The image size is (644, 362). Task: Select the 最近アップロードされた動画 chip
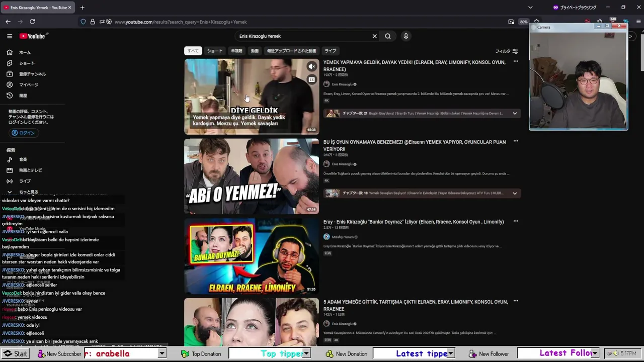coord(292,51)
